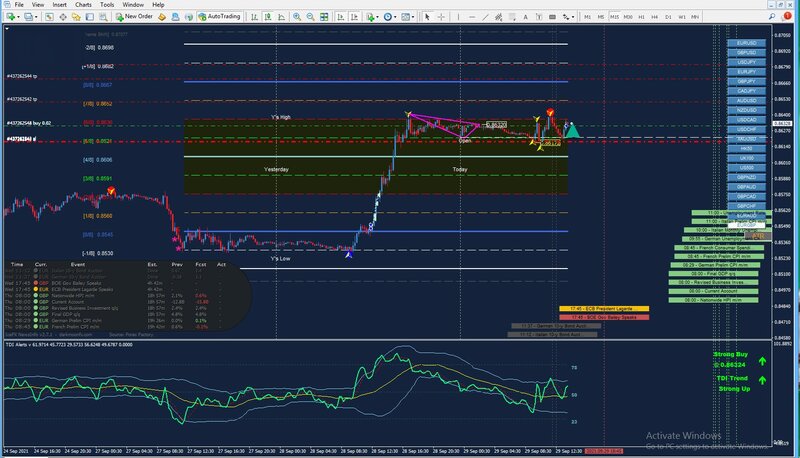Switch to D1 timeframe
This screenshot has height=458, width=800.
click(668, 17)
